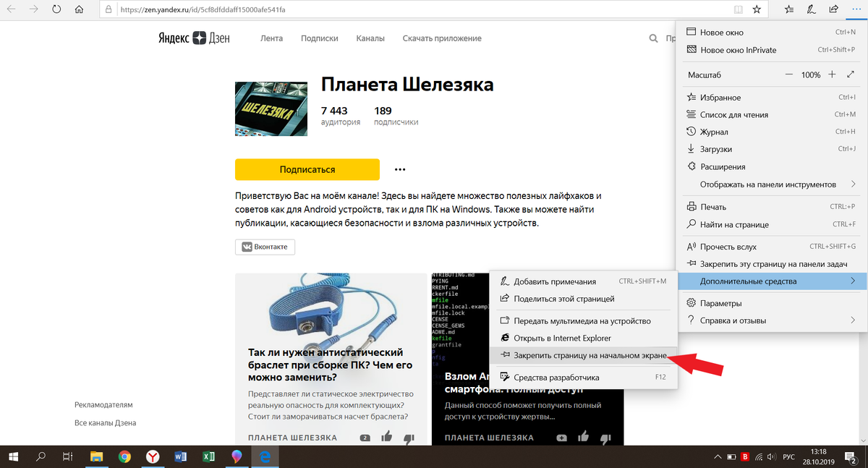Viewport: 868px width, 468px height.
Task: Increase zoom with plus button
Action: click(x=832, y=75)
